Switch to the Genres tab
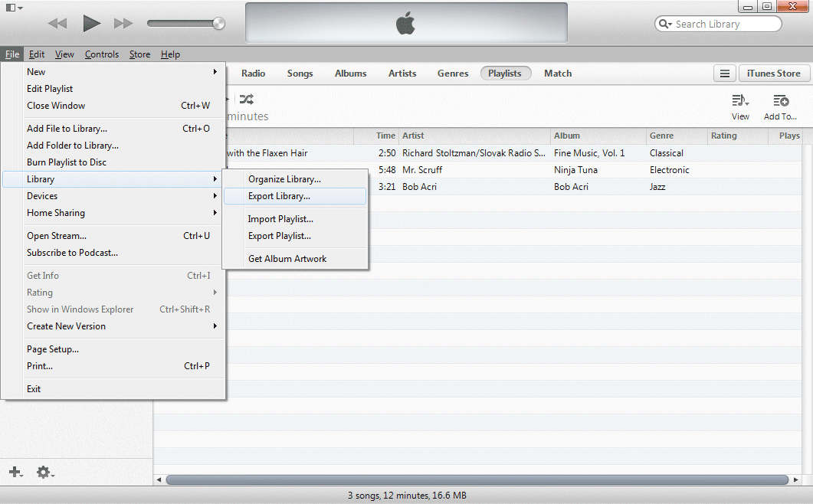This screenshot has height=504, width=813. [453, 74]
